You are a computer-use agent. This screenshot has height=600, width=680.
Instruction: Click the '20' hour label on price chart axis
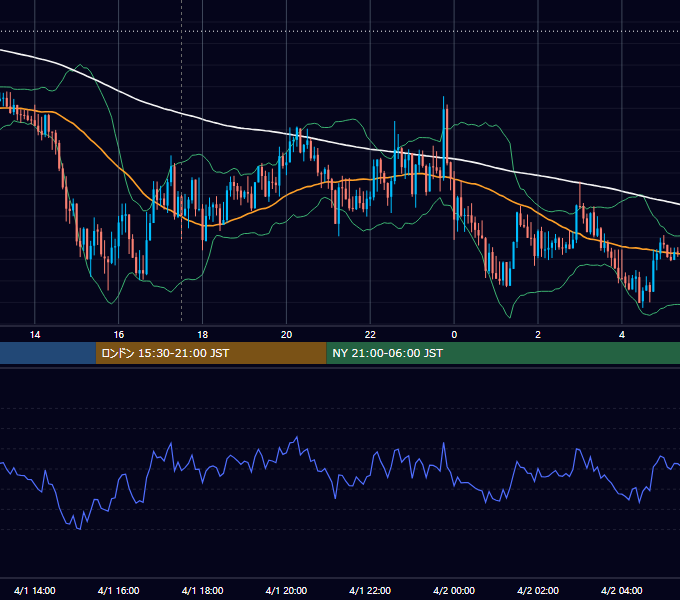(286, 335)
